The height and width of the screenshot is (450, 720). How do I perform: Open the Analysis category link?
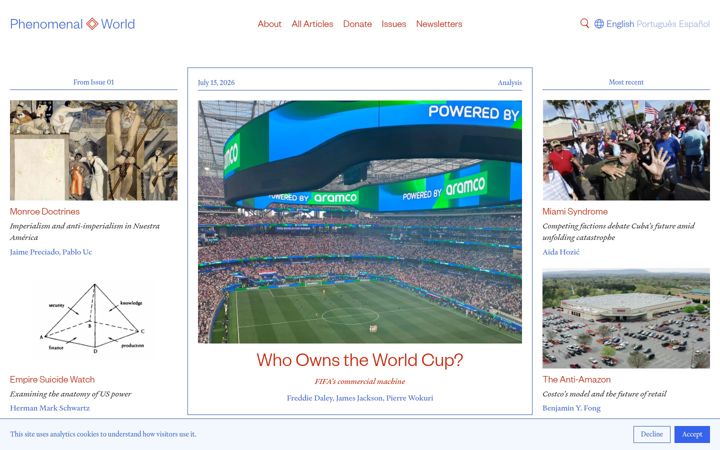click(x=510, y=83)
